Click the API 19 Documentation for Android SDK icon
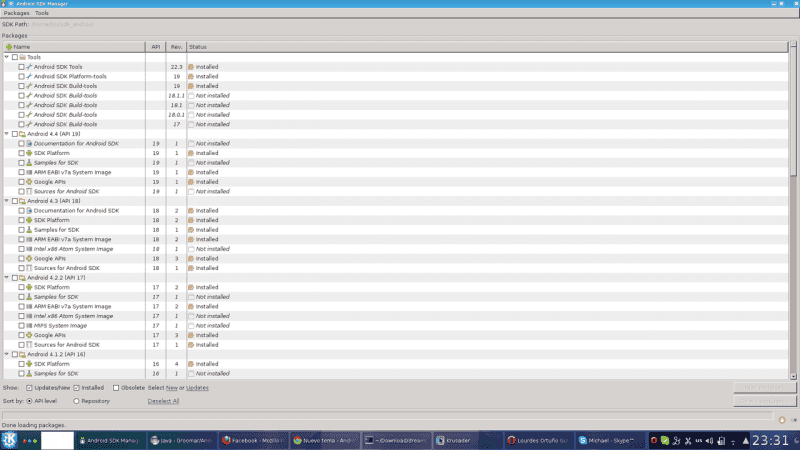The image size is (800, 450). pyautogui.click(x=29, y=143)
